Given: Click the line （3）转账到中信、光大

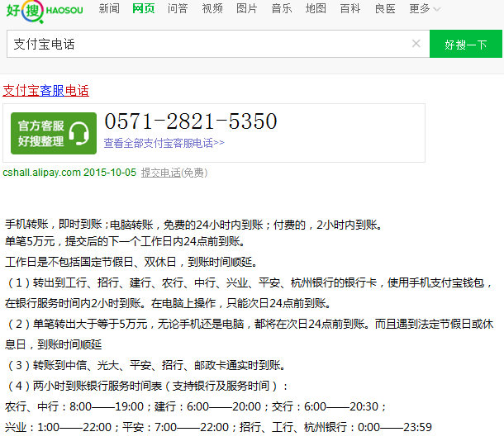Looking at the screenshot, I should (145, 365).
